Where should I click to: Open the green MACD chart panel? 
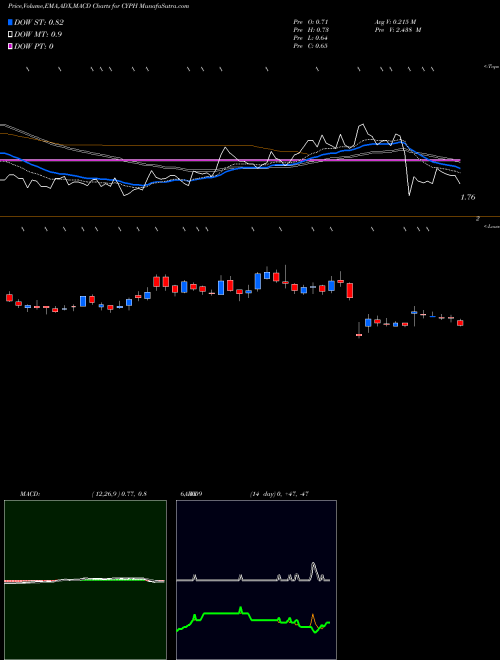pyautogui.click(x=85, y=580)
